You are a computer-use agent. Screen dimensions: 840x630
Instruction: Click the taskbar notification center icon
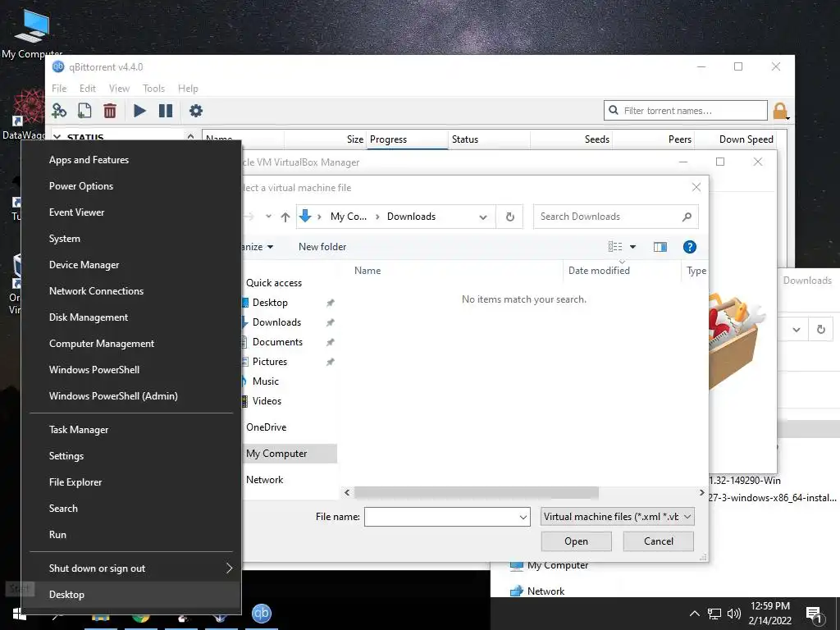pos(813,614)
